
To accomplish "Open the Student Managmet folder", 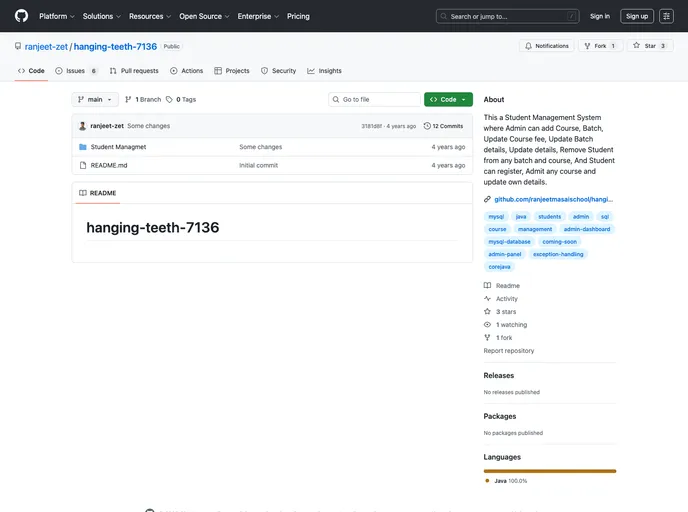I will click(118, 147).
